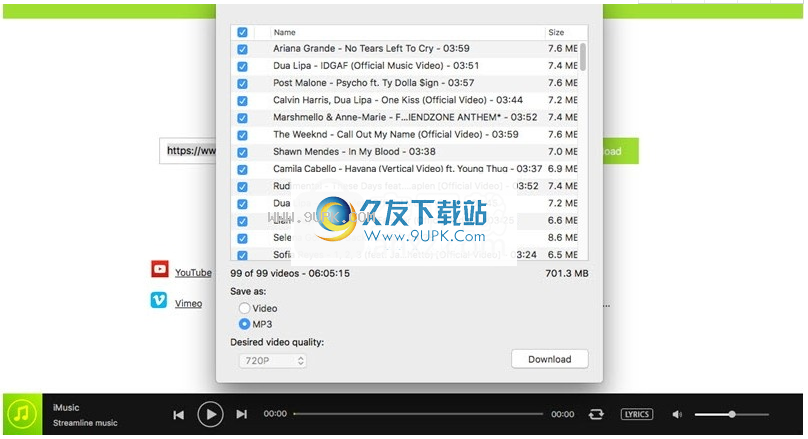Adjust the volume slider knob

pos(732,414)
